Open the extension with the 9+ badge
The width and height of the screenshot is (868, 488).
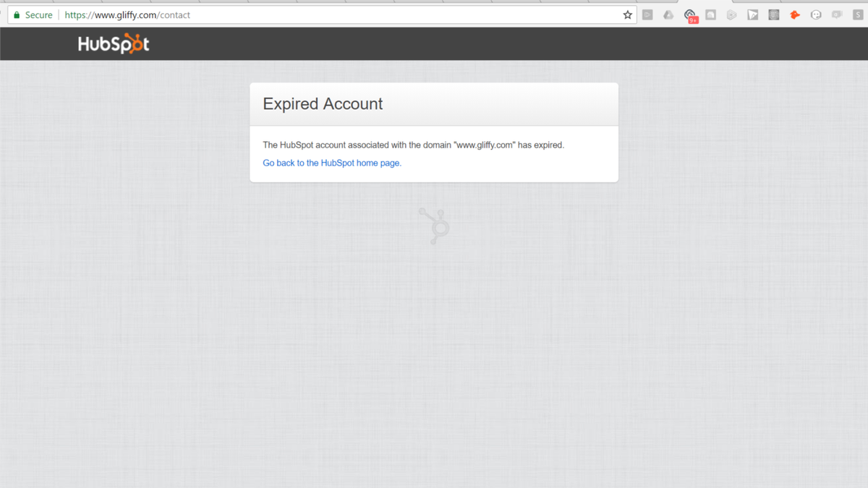(691, 15)
